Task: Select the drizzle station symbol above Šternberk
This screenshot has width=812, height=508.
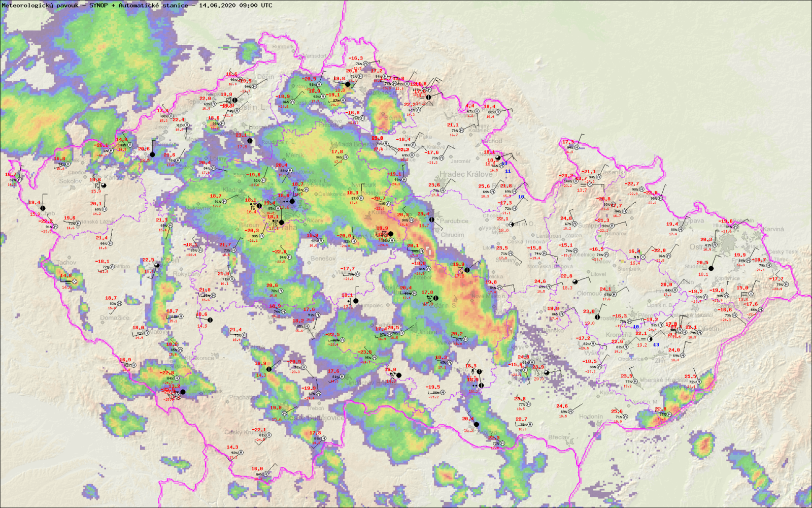Action: point(643,257)
